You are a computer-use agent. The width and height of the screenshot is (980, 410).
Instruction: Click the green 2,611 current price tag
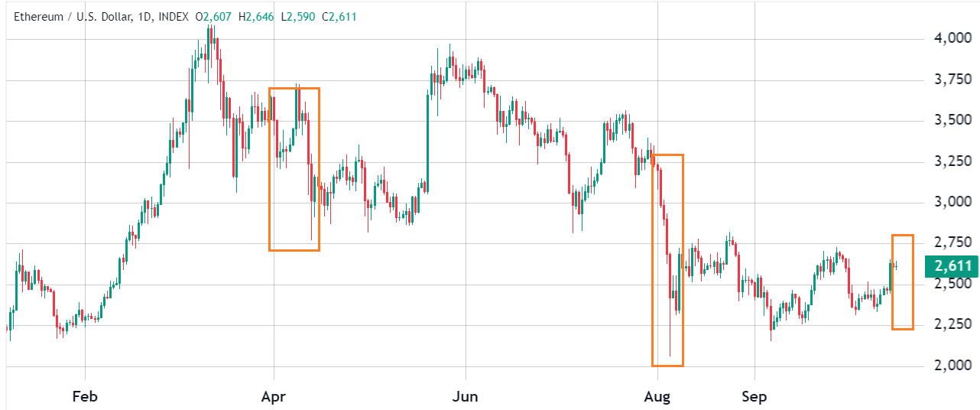coord(951,266)
